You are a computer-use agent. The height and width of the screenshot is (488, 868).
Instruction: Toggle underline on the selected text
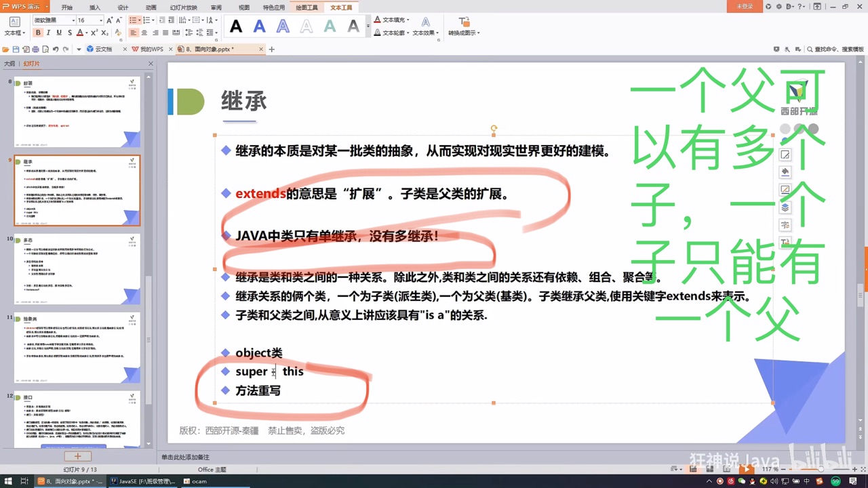[58, 33]
